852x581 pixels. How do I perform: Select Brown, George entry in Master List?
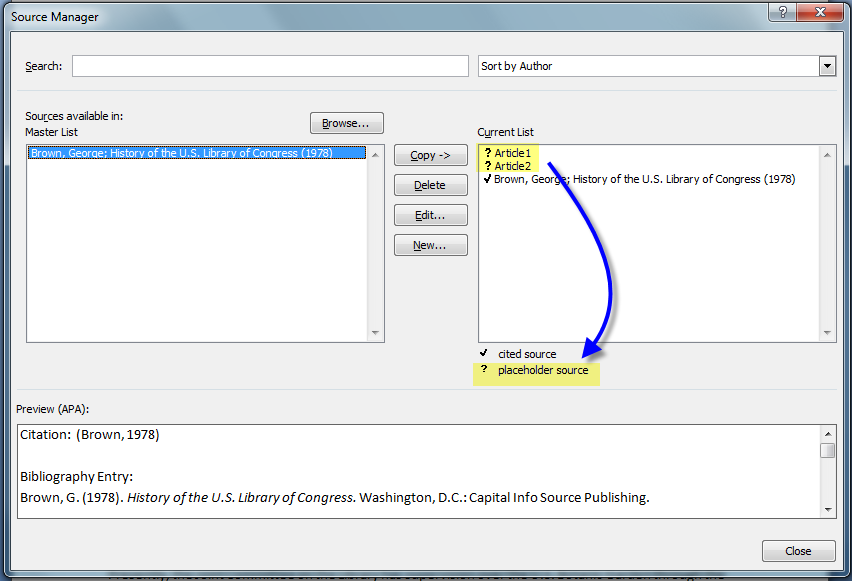coord(197,153)
